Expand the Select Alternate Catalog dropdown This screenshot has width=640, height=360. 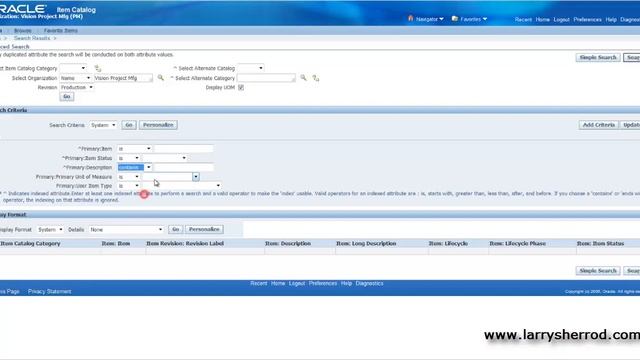pos(251,68)
